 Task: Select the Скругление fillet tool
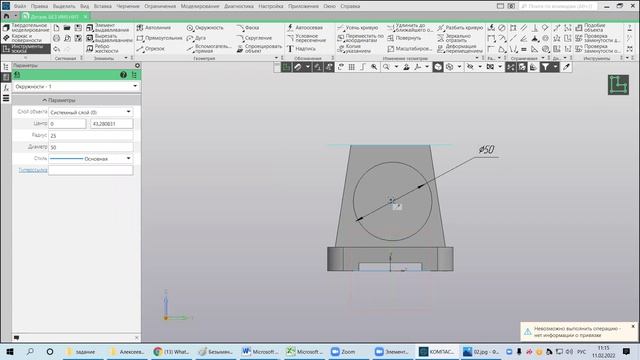click(x=254, y=38)
